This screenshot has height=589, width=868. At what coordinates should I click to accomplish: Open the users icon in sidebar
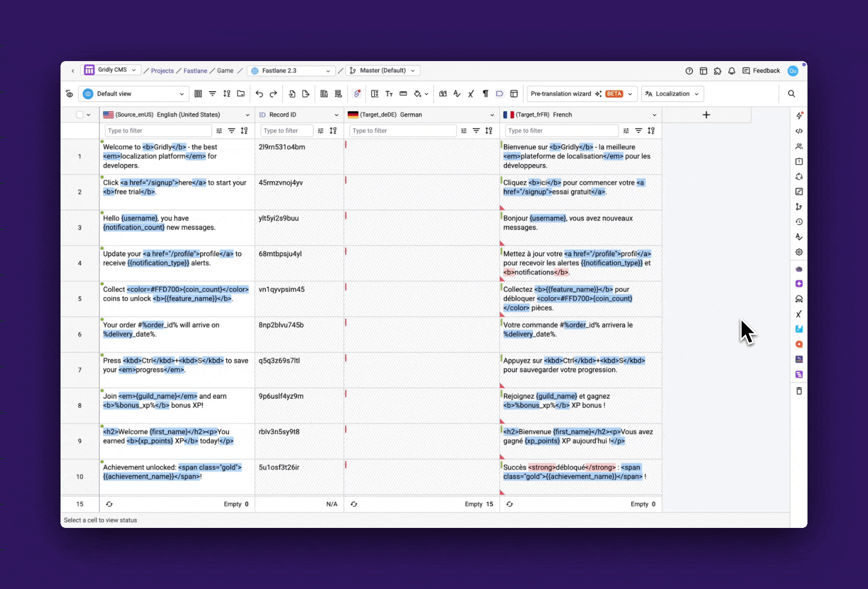click(799, 146)
